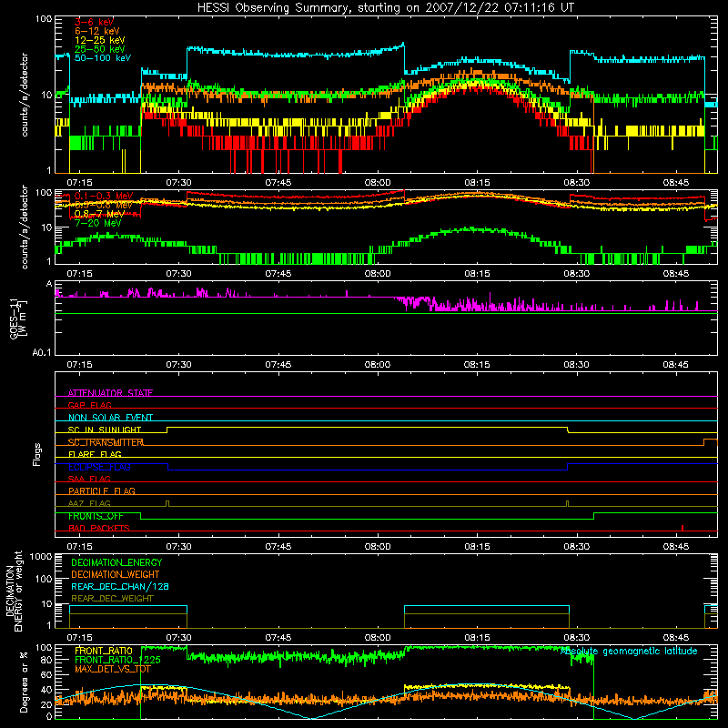Click the DECIMATION ENERGY or weight axis title
Viewport: 728px width, 728px height.
(x=13, y=591)
